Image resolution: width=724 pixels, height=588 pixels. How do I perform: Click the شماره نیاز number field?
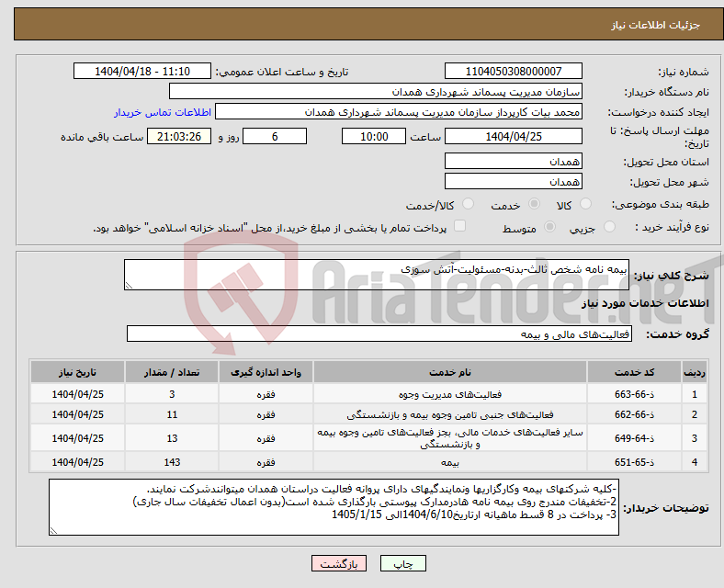(514, 71)
